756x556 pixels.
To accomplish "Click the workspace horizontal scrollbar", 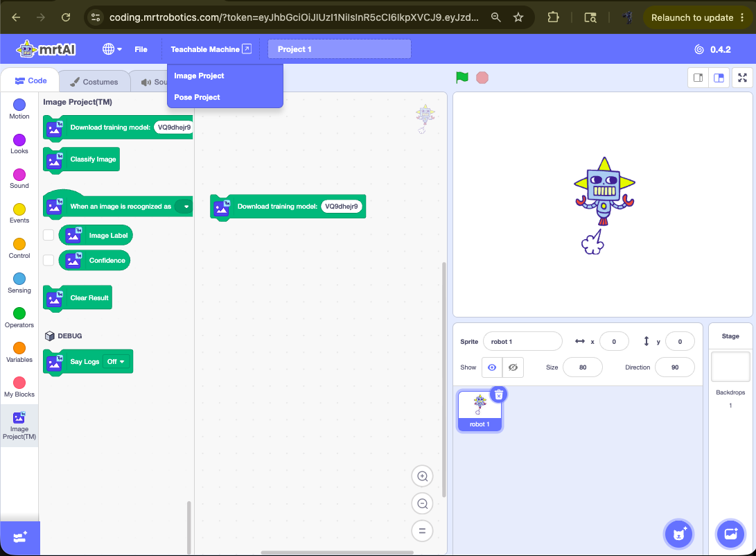I will pos(337,553).
